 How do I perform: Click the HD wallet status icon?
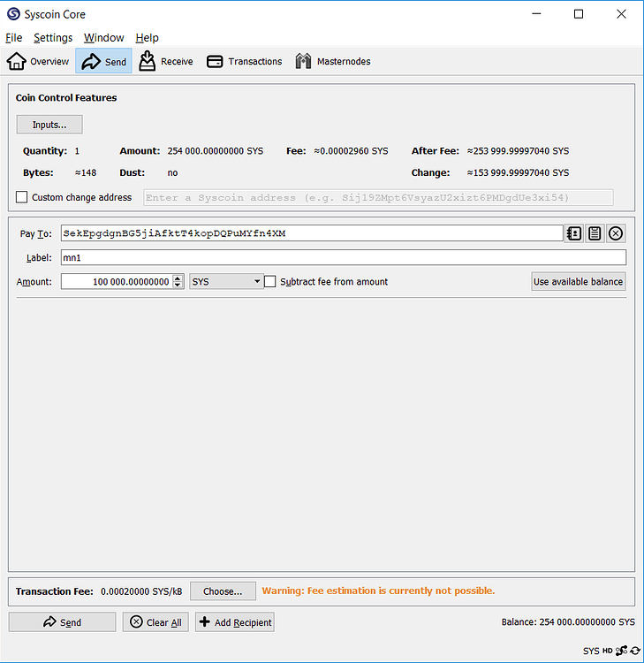(607, 651)
